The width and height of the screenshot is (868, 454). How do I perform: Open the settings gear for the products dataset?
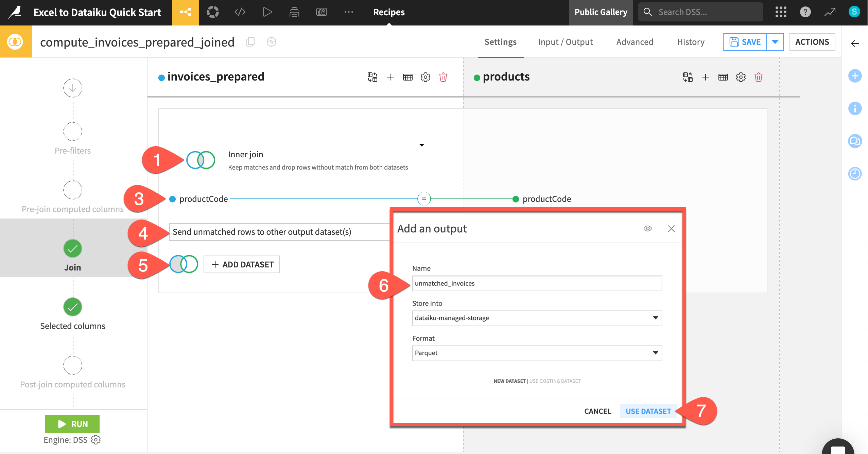(x=741, y=77)
